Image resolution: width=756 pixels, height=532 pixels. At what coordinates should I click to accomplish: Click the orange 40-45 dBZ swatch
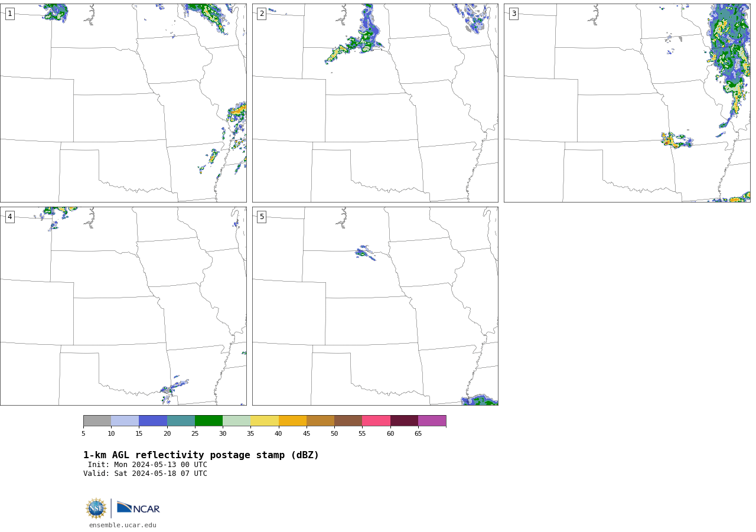292,420
